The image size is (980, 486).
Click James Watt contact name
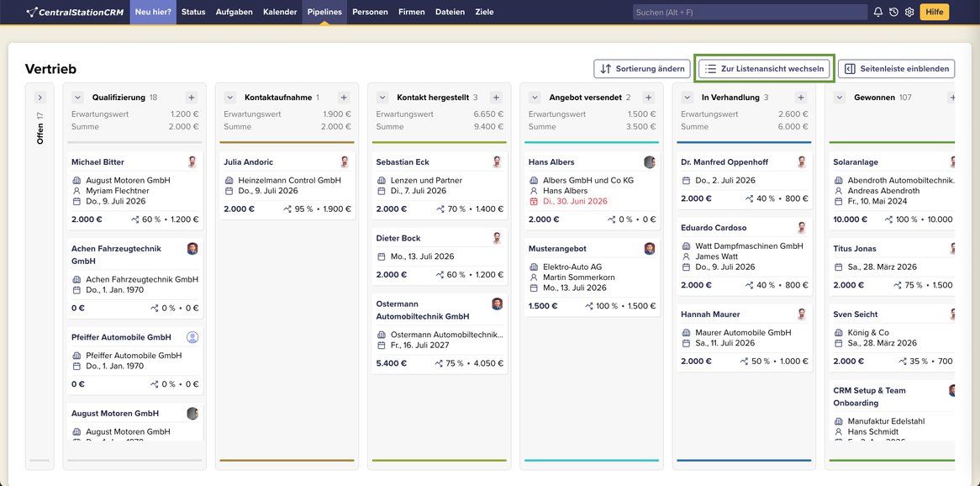click(717, 256)
